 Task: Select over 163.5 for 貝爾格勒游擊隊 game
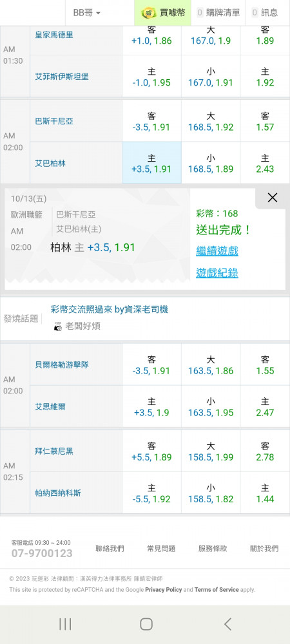[x=211, y=365]
